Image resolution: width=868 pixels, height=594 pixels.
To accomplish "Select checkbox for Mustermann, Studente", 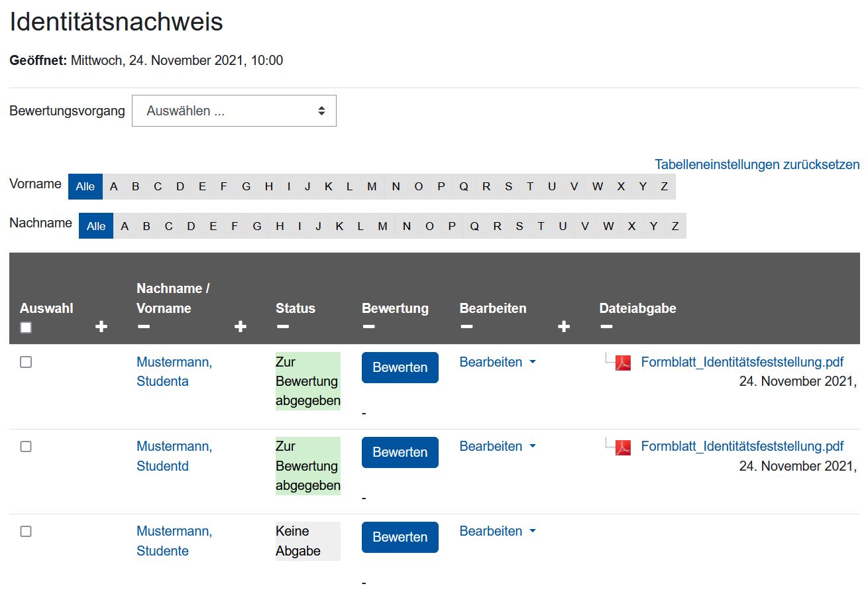I will pos(26,532).
